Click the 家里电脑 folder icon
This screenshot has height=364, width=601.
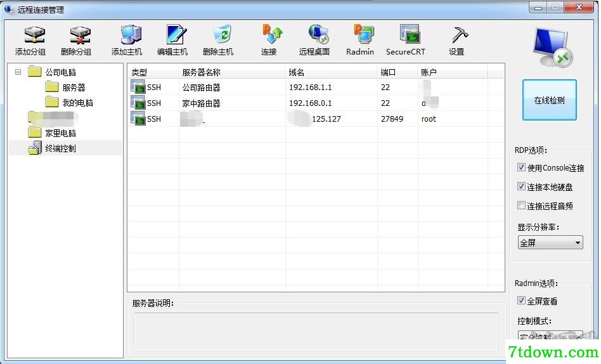(34, 133)
